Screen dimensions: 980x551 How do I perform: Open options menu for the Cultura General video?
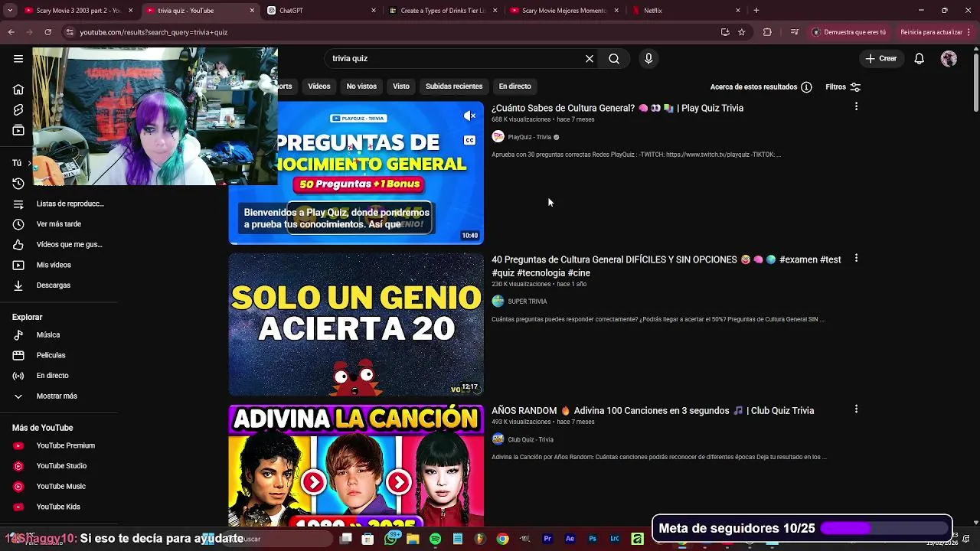click(856, 106)
